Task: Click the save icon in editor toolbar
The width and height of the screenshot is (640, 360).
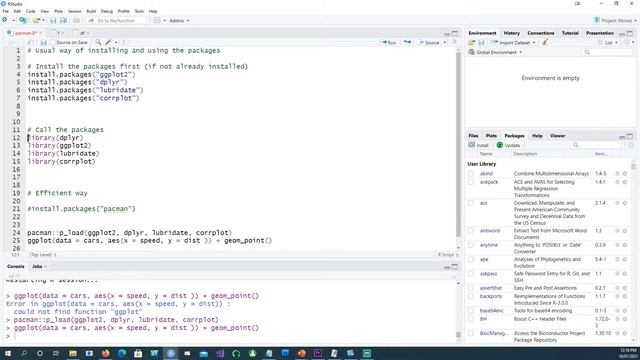Action: [x=44, y=42]
